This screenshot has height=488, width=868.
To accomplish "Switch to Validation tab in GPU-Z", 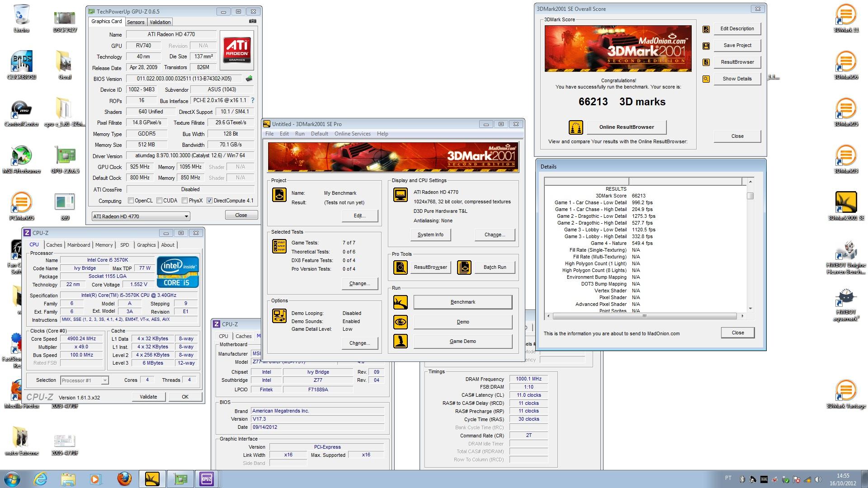I will point(160,22).
